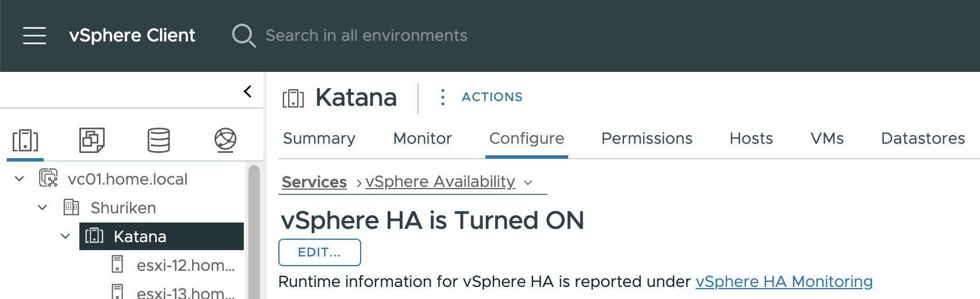The height and width of the screenshot is (299, 980).
Task: Click the Search in all environments field
Action: (x=366, y=36)
